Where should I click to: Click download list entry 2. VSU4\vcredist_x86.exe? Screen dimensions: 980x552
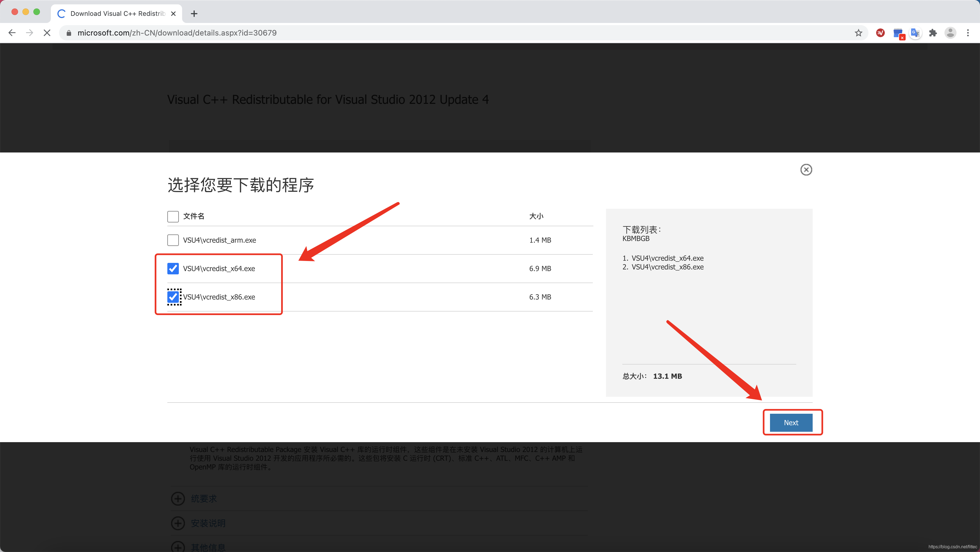click(663, 267)
